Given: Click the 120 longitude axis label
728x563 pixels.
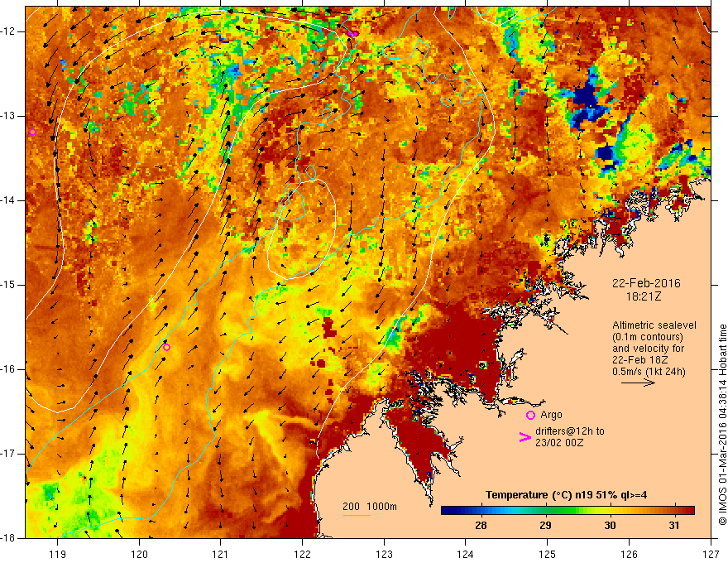Looking at the screenshot, I should pyautogui.click(x=139, y=554).
